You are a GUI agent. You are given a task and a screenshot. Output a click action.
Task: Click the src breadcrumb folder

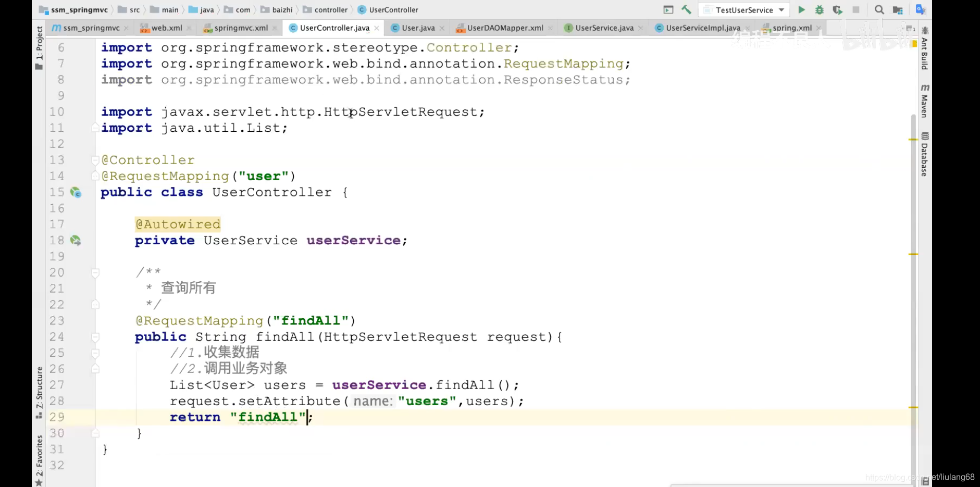129,10
